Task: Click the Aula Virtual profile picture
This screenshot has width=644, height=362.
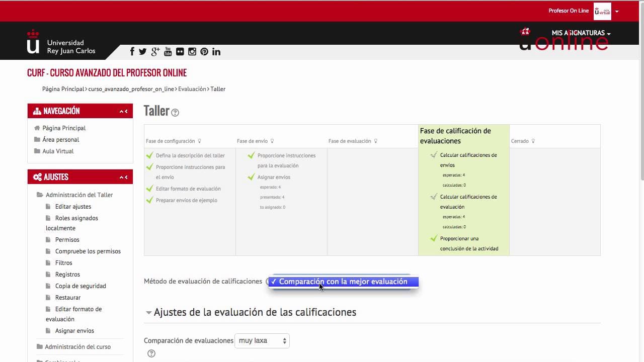Action: pyautogui.click(x=602, y=11)
